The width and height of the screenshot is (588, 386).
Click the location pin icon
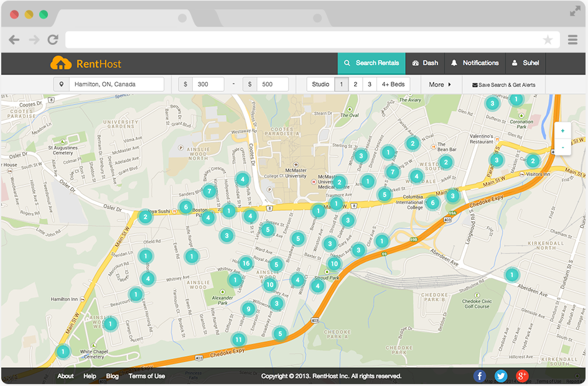click(62, 85)
